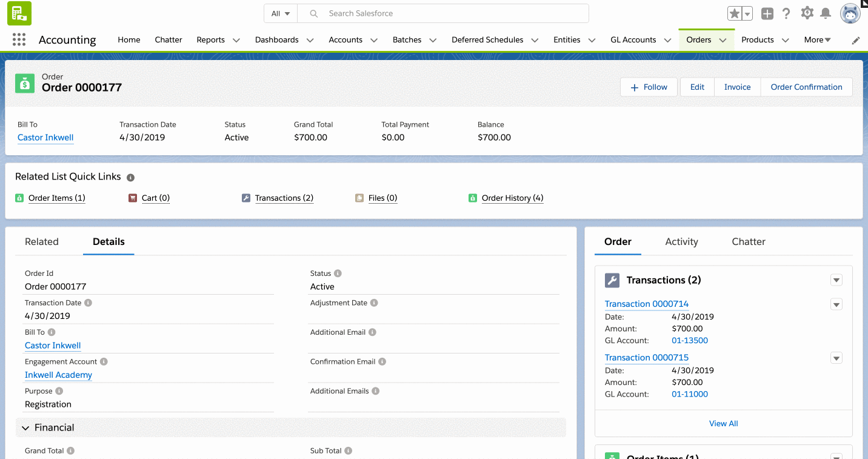This screenshot has height=459, width=868.
Task: Open the Setup gear icon
Action: (807, 13)
